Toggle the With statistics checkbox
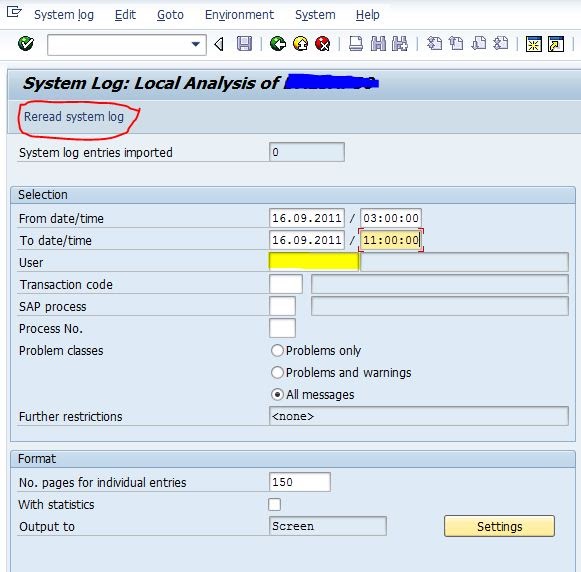581x572 pixels. (x=275, y=504)
